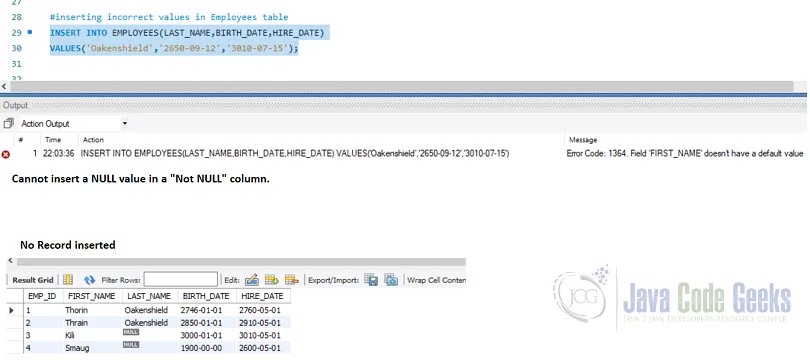The height and width of the screenshot is (363, 810).
Task: Select the FIRST_NAME column header
Action: click(x=91, y=296)
